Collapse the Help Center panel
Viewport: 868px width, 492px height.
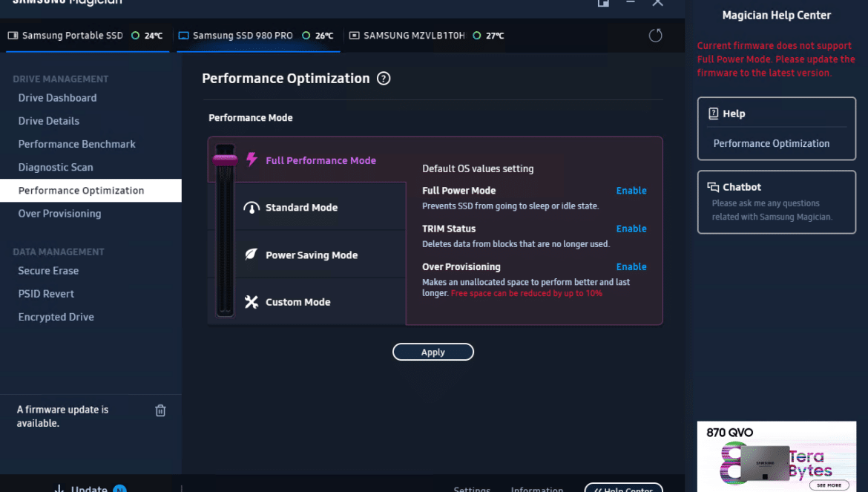coord(623,488)
